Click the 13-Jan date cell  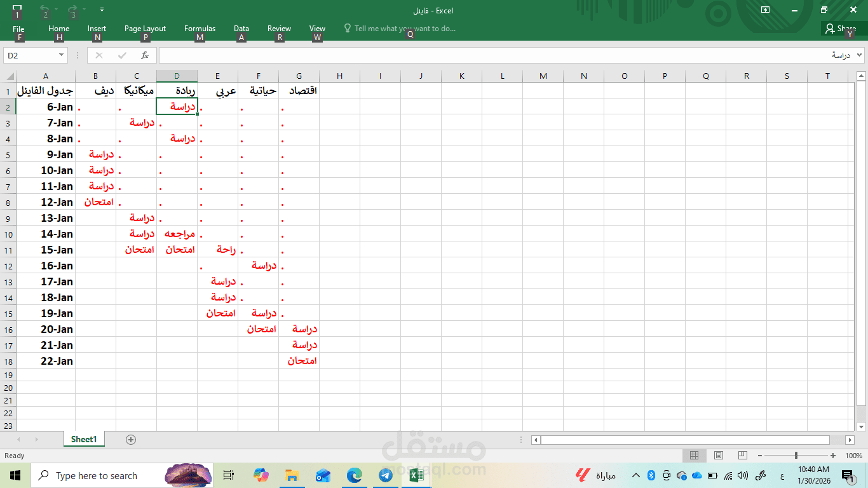point(45,218)
